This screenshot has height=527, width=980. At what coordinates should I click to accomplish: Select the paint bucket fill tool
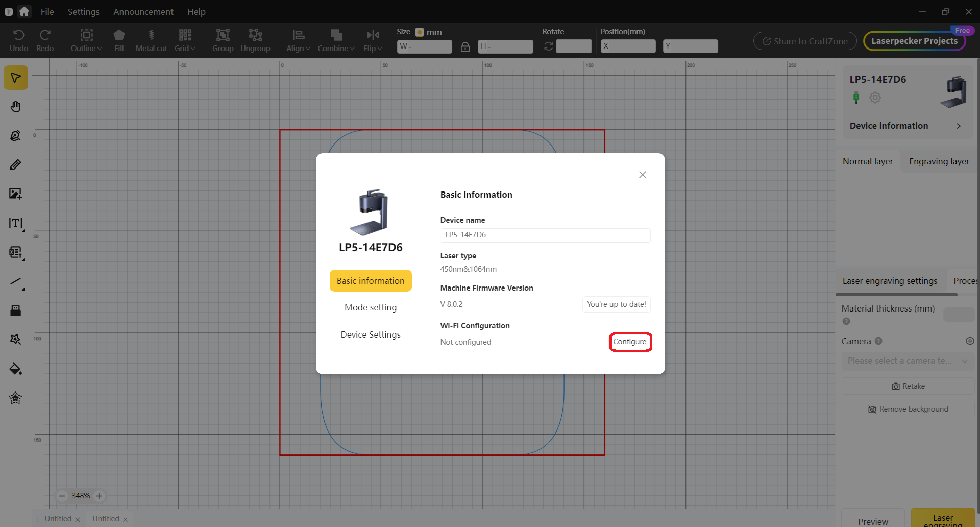point(16,369)
